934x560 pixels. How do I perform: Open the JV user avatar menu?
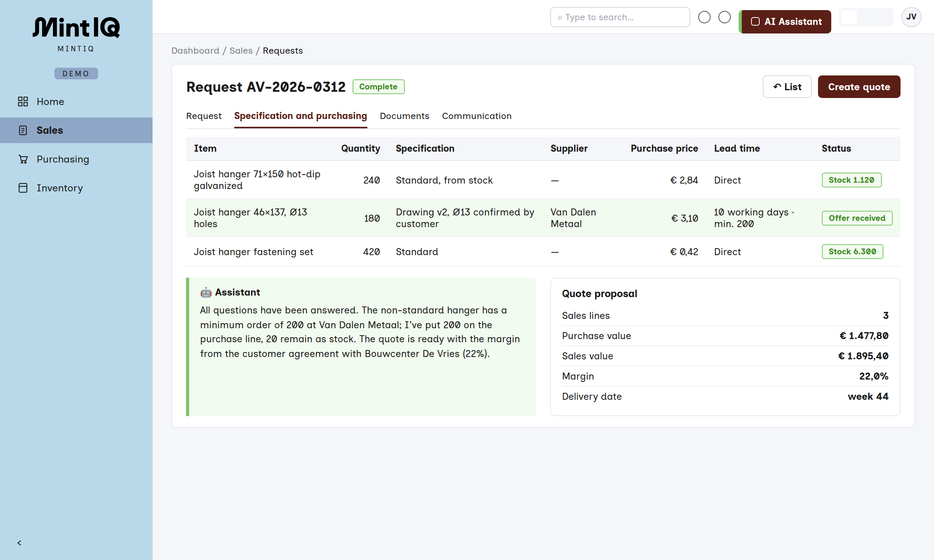coord(911,17)
